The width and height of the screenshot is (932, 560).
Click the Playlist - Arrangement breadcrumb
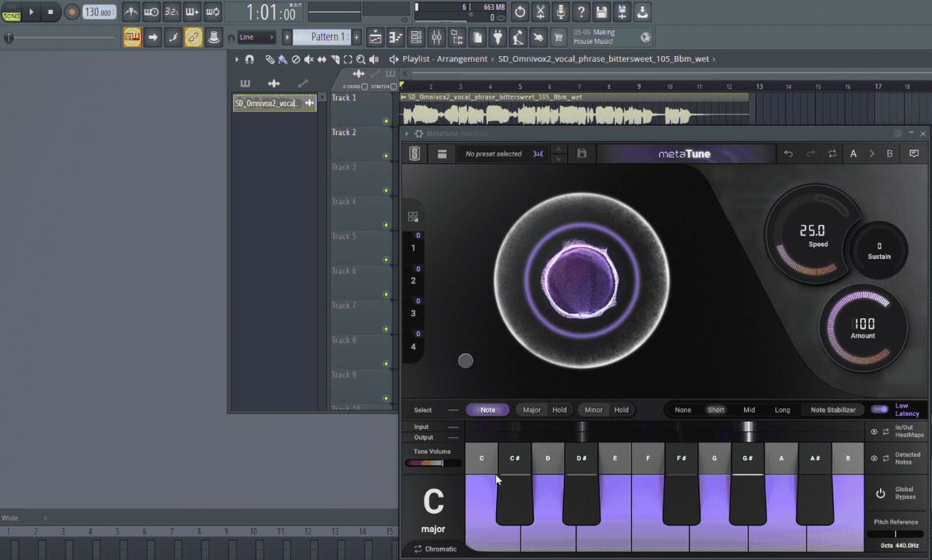coord(445,58)
